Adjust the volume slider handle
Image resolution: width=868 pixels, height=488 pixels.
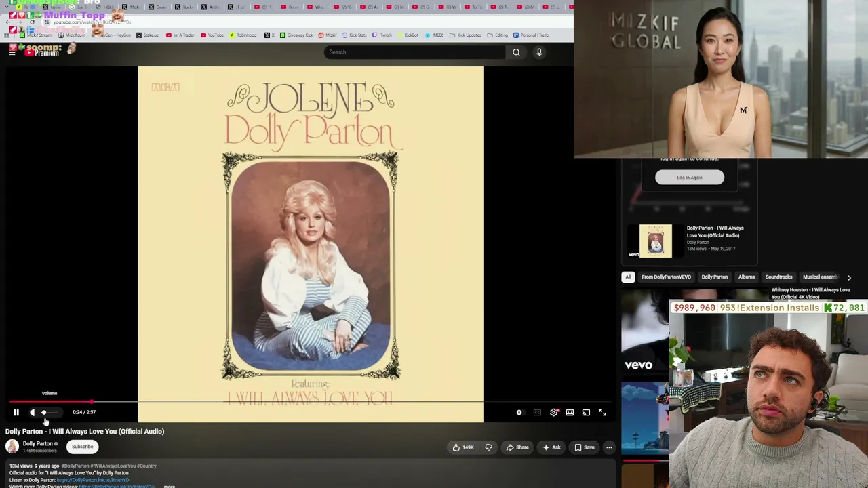coord(43,412)
